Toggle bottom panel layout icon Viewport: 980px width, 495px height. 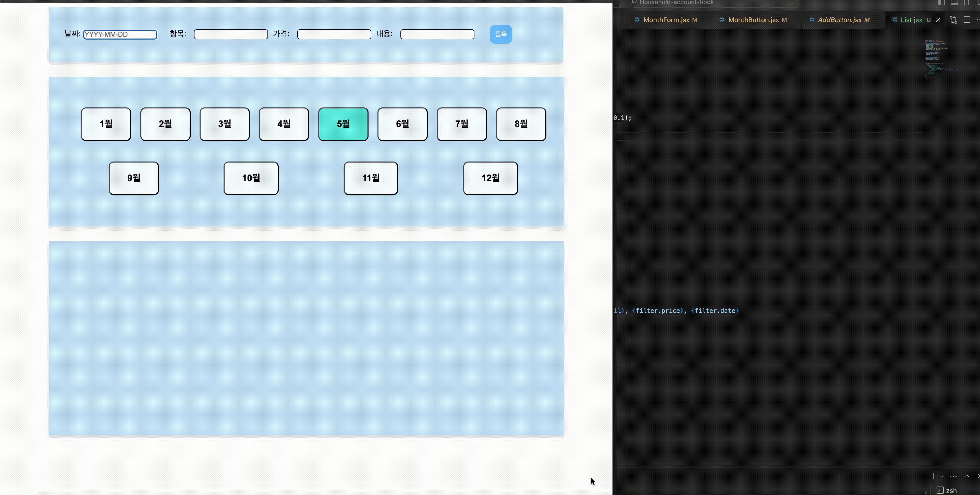(954, 3)
